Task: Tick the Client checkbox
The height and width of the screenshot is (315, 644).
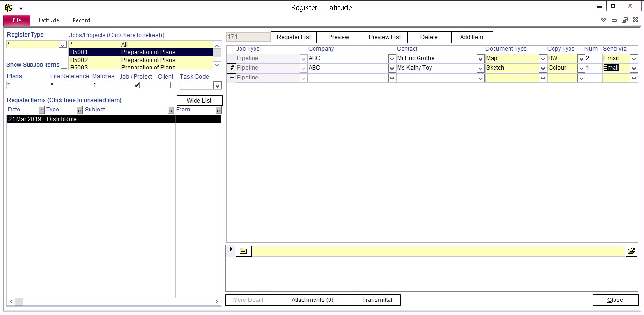Action: coord(167,85)
